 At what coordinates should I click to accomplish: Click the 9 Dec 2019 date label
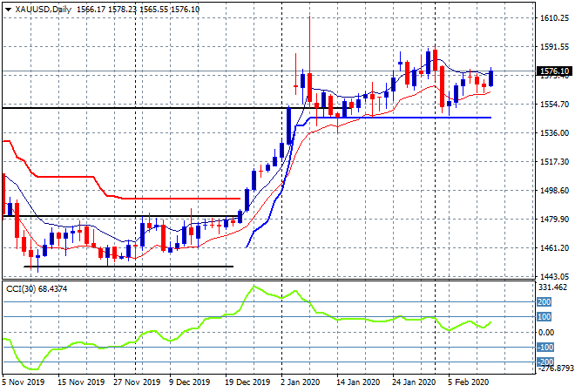point(190,382)
